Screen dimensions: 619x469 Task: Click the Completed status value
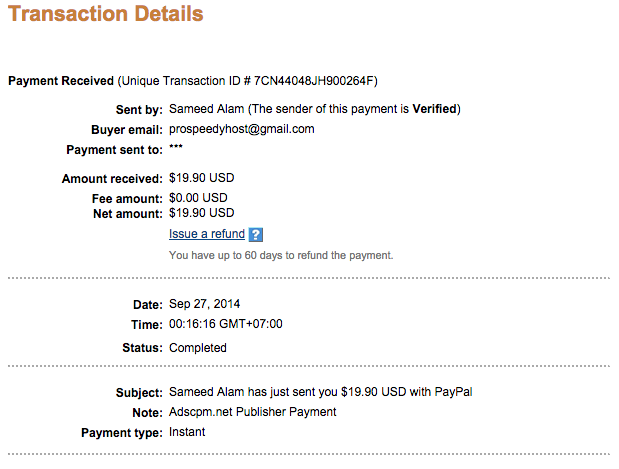pos(198,348)
